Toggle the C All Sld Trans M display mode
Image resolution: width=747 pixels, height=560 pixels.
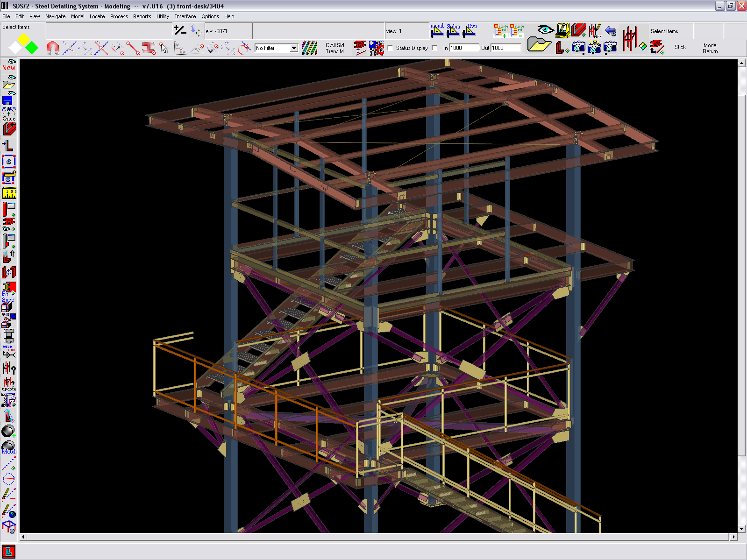[334, 48]
